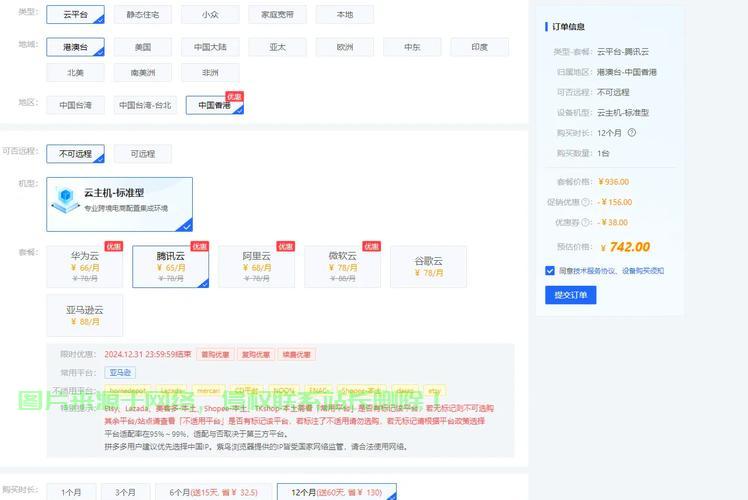This screenshot has width=748, height=500.
Task: Choose the 华为云 plan at ¥66/月
Action: click(84, 267)
